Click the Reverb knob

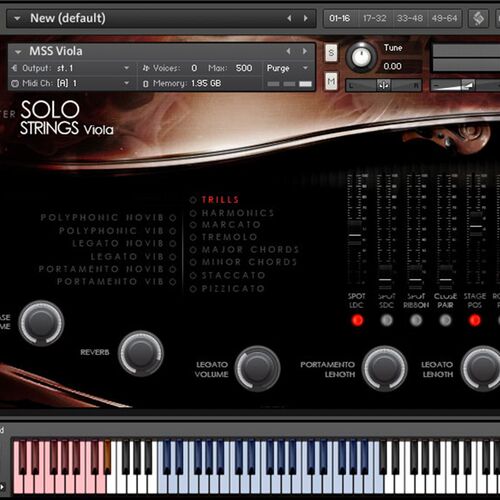point(141,353)
